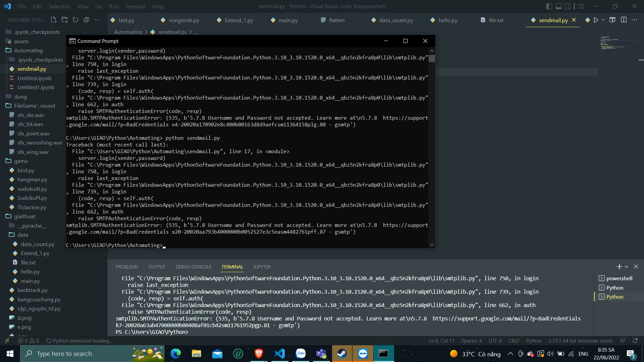Viewport: 644px width, 362px height.
Task: Open Steam from the taskbar
Action: [342, 354]
